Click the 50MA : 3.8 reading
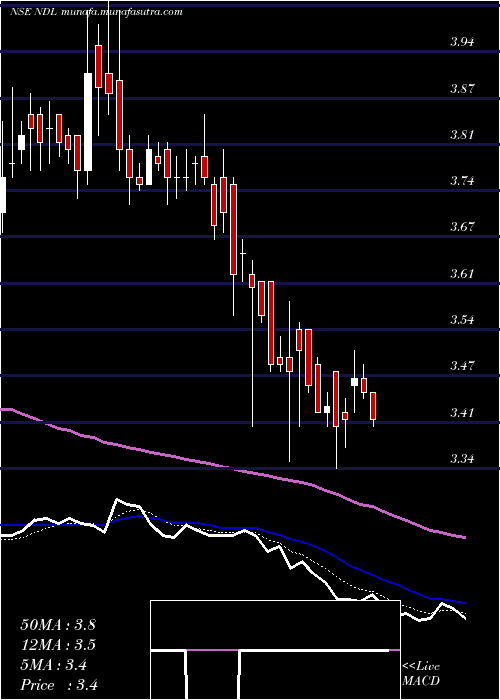Screen dimensions: 500x700 click(58, 625)
